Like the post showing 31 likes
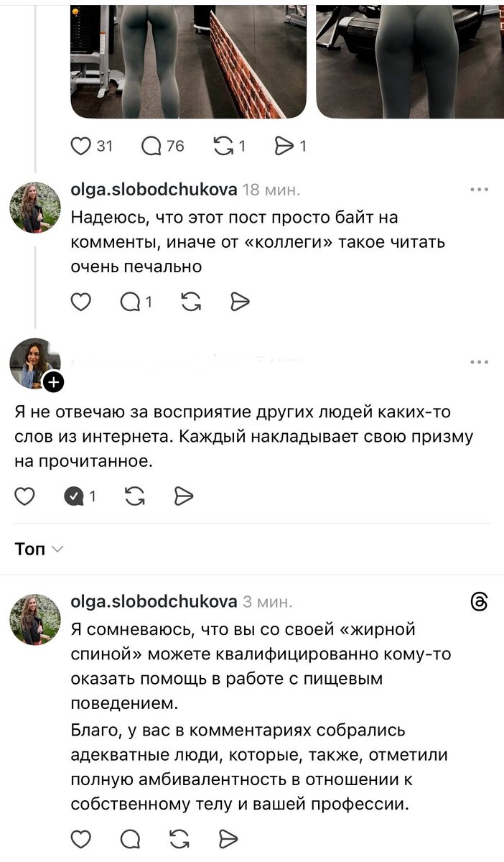The image size is (504, 862). click(x=81, y=145)
